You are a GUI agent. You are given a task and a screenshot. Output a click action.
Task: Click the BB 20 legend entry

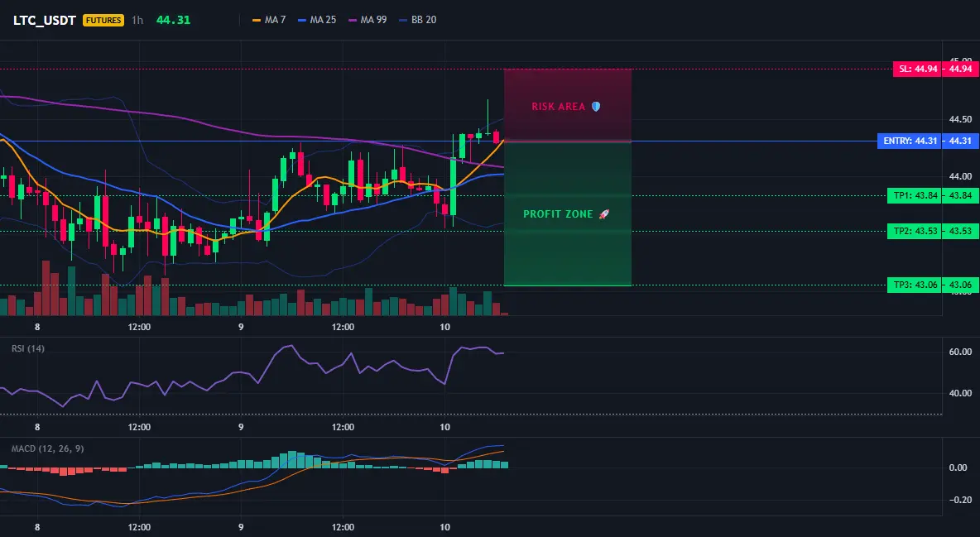[x=417, y=20]
